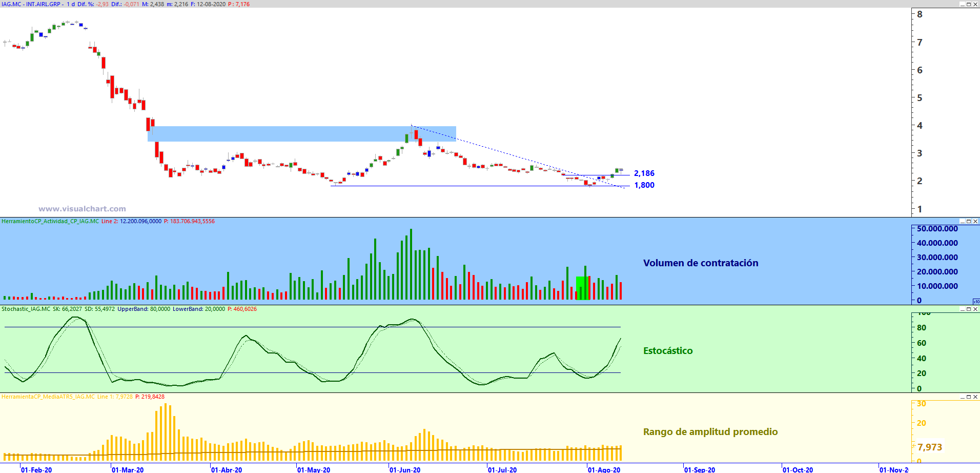Image resolution: width=980 pixels, height=473 pixels.
Task: Maximize the MediaATR5 indicator pane
Action: tap(969, 397)
